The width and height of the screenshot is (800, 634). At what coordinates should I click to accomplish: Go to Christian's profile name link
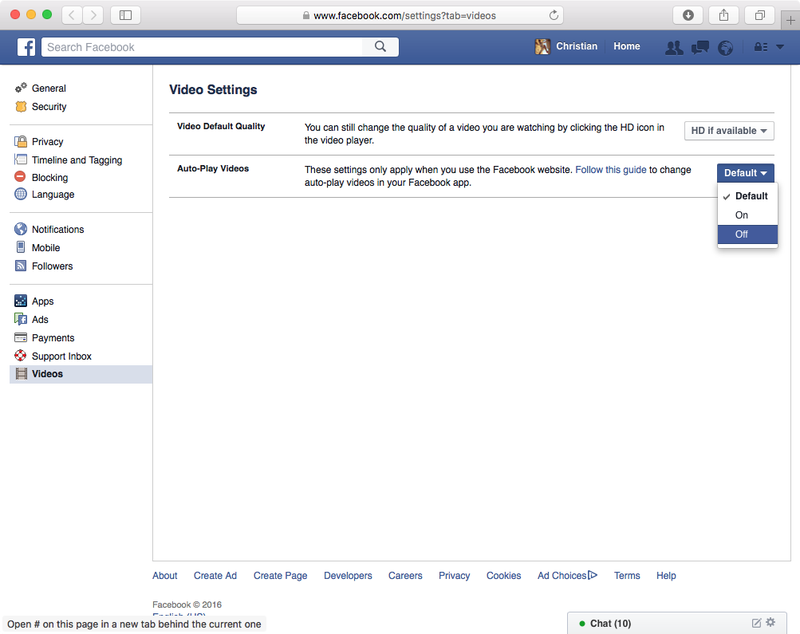click(577, 46)
